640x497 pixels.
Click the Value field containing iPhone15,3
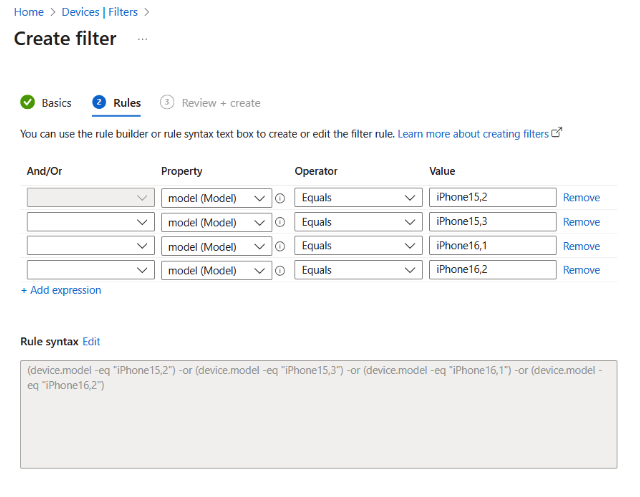pos(492,222)
